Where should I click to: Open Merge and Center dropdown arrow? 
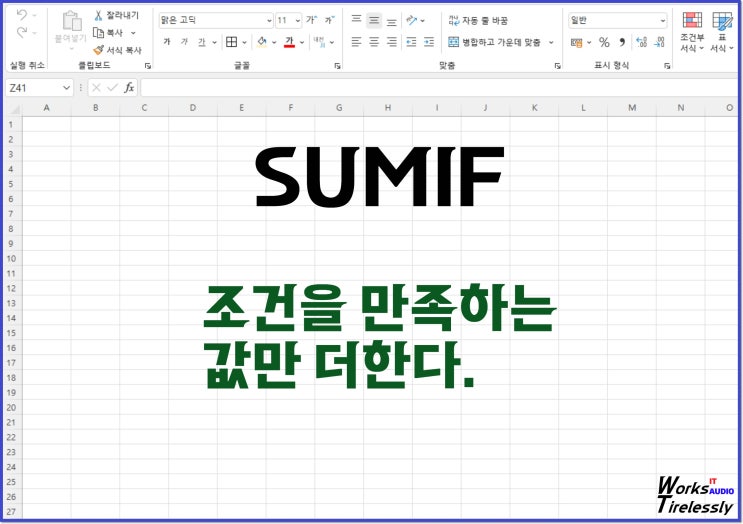click(x=551, y=43)
